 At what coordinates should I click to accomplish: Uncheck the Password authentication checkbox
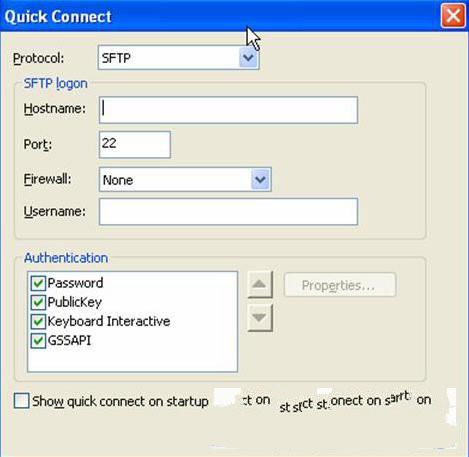pos(38,283)
